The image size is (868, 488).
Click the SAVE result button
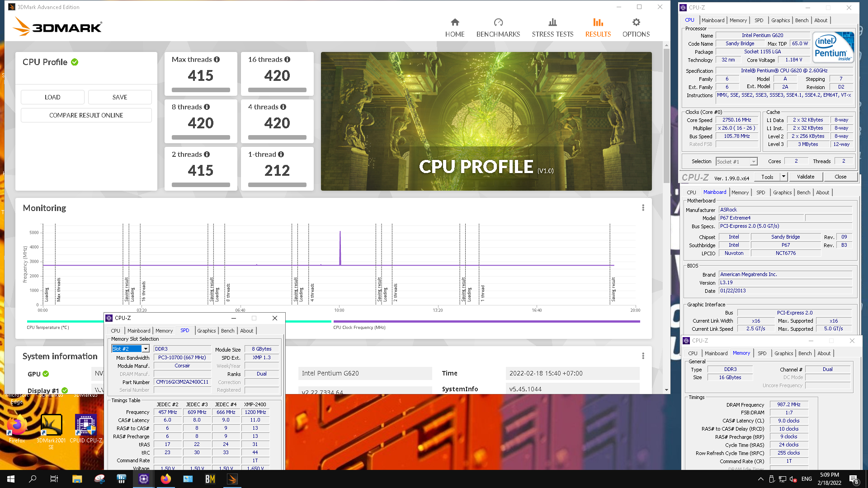pyautogui.click(x=120, y=97)
